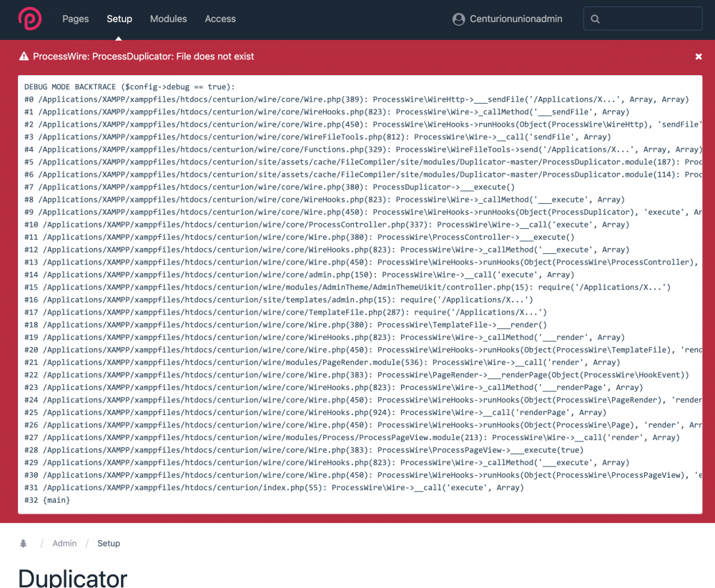The width and height of the screenshot is (715, 588).
Task: Click the search magnifier icon
Action: (596, 19)
